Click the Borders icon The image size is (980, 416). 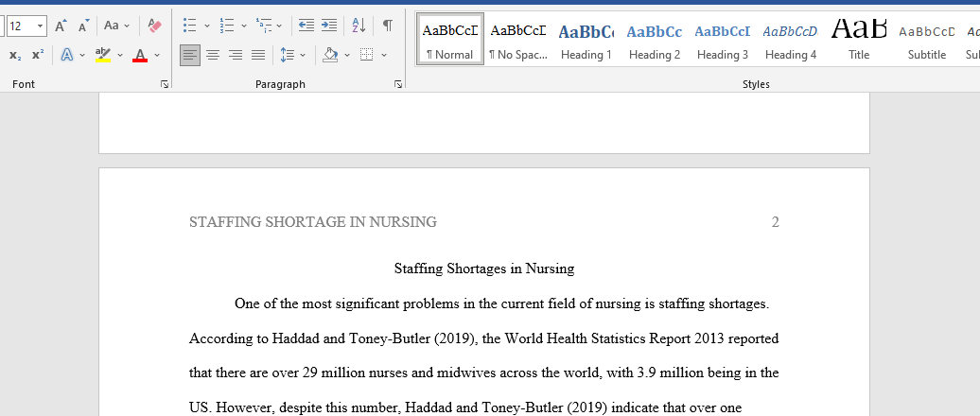[x=367, y=55]
